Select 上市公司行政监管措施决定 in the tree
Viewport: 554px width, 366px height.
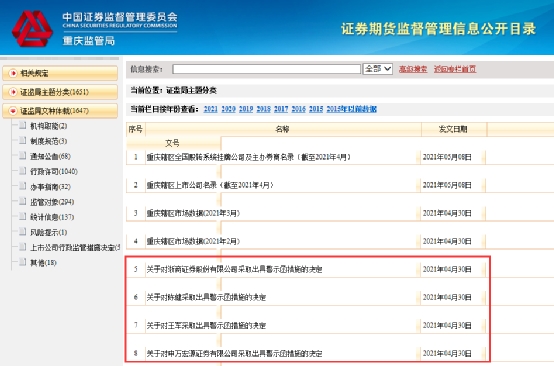pos(75,247)
